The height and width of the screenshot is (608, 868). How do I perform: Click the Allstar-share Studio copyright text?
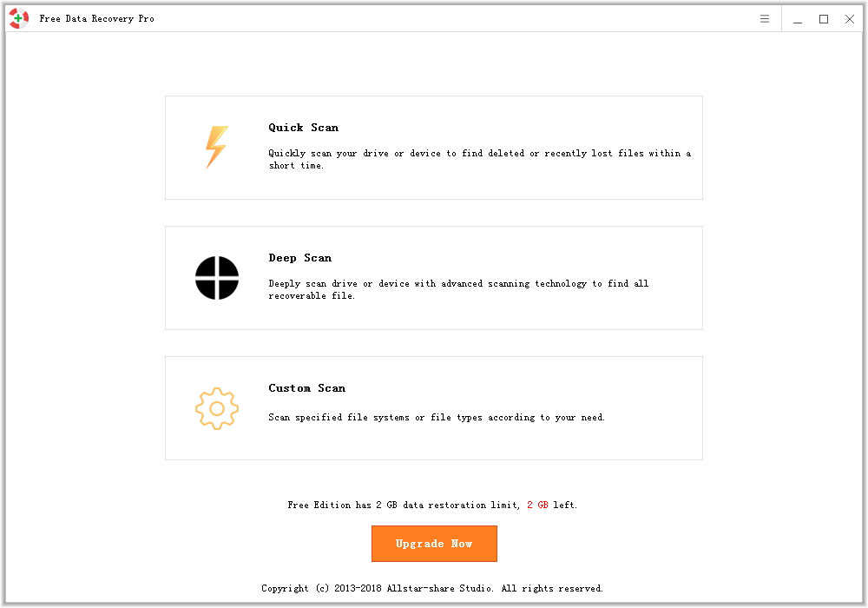pos(432,588)
